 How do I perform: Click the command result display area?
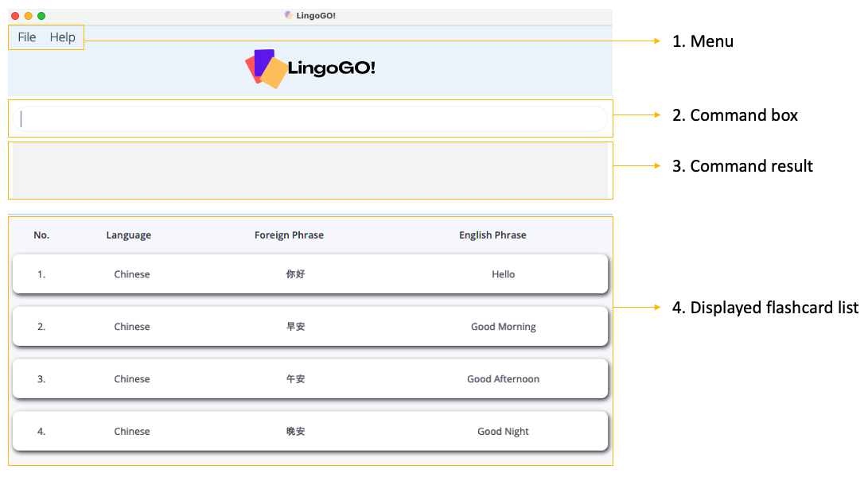[x=310, y=170]
